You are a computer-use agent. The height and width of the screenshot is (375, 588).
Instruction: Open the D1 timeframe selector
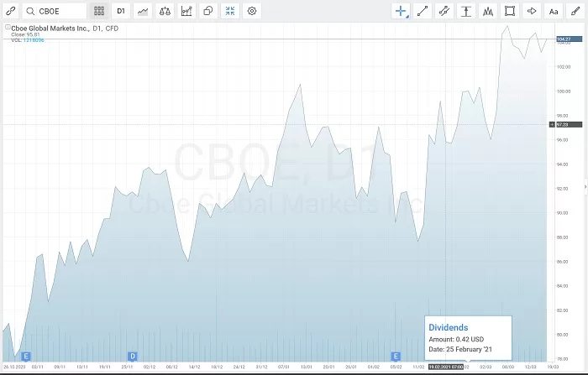tap(121, 11)
